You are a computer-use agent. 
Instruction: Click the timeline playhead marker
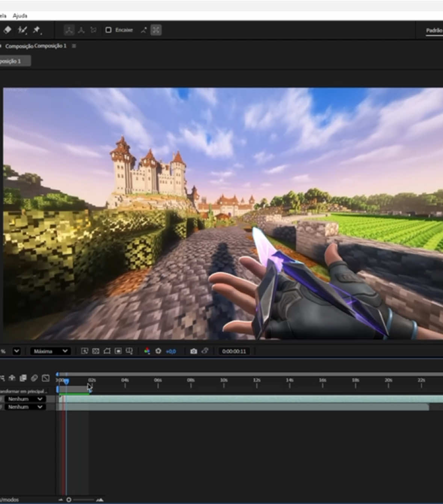[x=66, y=381]
